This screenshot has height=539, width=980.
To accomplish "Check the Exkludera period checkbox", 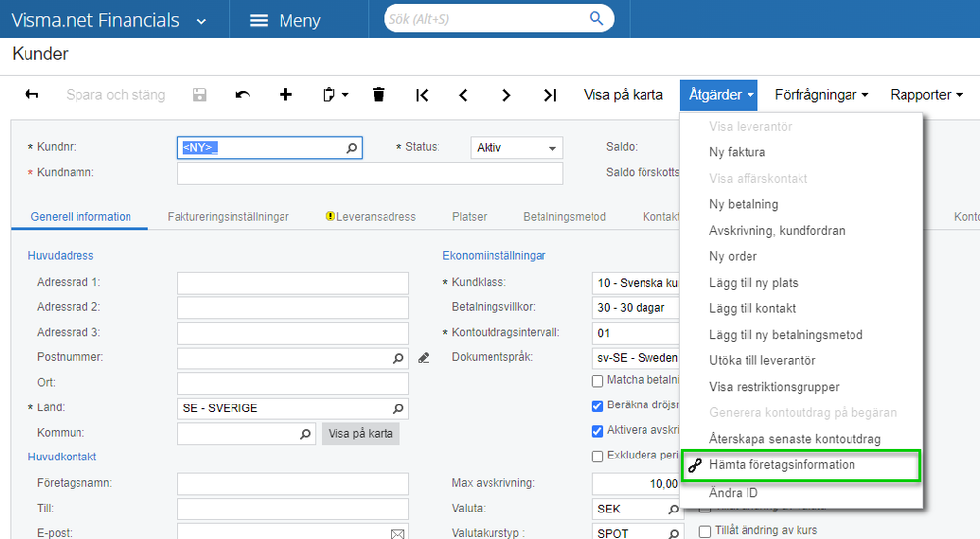I will tap(597, 456).
